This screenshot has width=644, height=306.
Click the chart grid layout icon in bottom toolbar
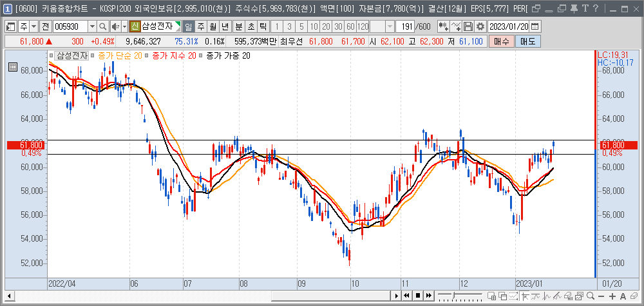(x=491, y=296)
